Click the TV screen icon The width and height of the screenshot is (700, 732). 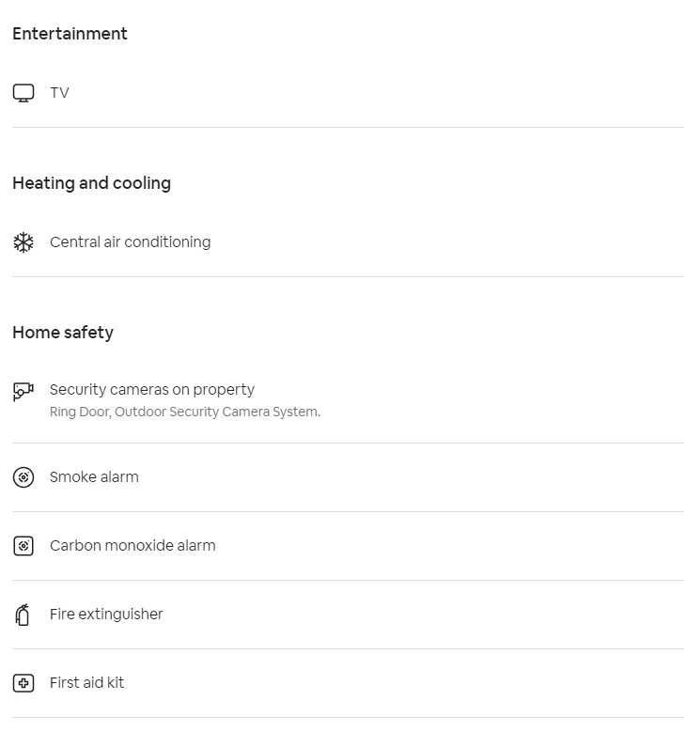click(x=23, y=93)
